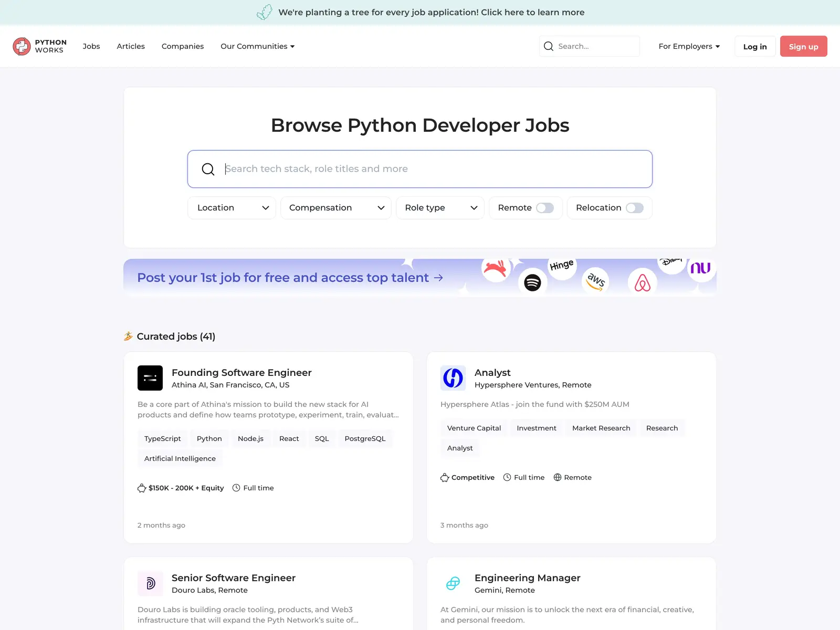Screen dimensions: 840x630
Task: Open the Analyst job title
Action: click(492, 372)
